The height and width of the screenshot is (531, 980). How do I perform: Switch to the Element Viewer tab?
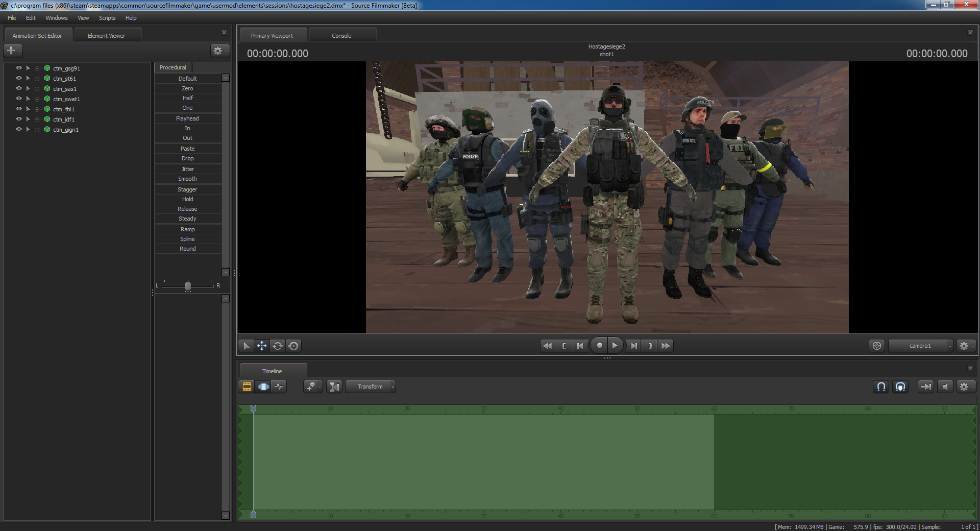pyautogui.click(x=107, y=36)
